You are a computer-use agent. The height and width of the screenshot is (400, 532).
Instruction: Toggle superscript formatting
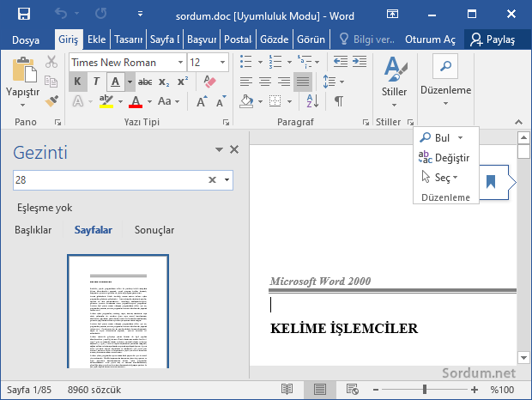[183, 82]
